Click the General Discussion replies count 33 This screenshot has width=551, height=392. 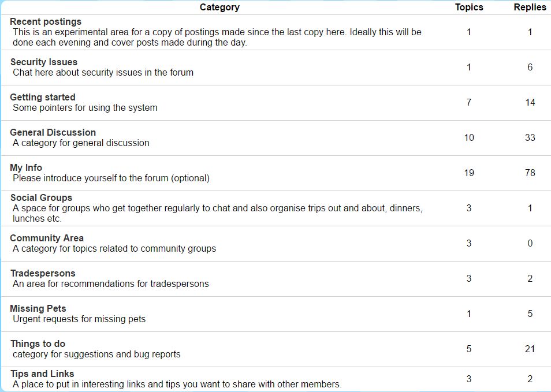(530, 137)
